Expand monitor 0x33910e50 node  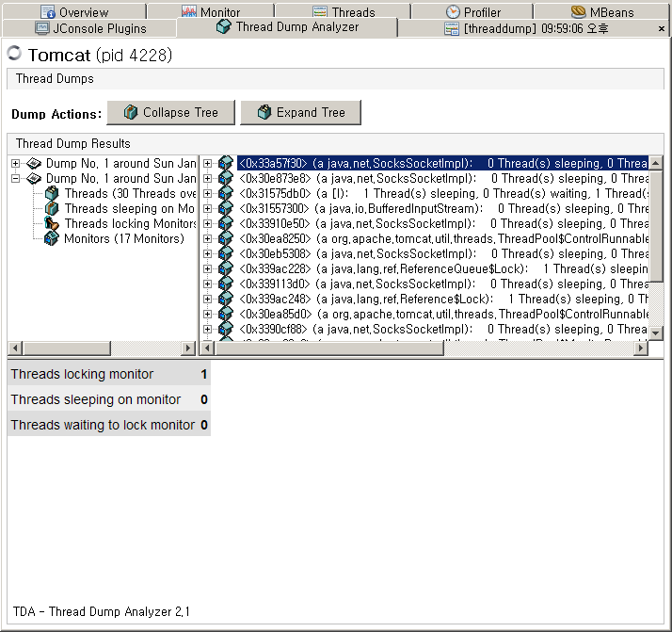[207, 223]
